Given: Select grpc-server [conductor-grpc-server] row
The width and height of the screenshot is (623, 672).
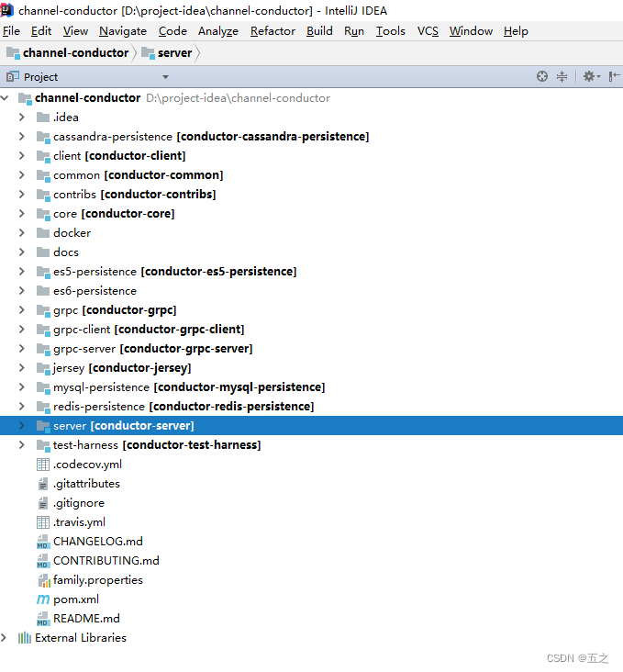Looking at the screenshot, I should pos(312,349).
